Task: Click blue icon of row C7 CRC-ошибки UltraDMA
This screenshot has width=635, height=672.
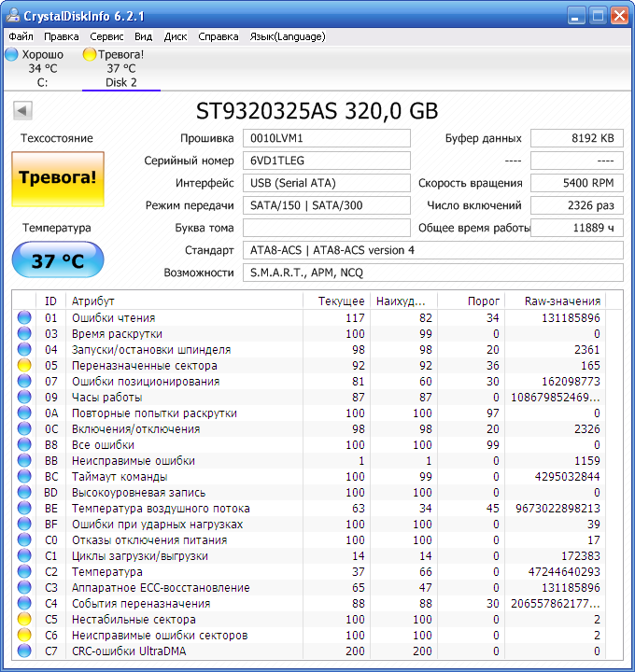Action: (x=24, y=651)
